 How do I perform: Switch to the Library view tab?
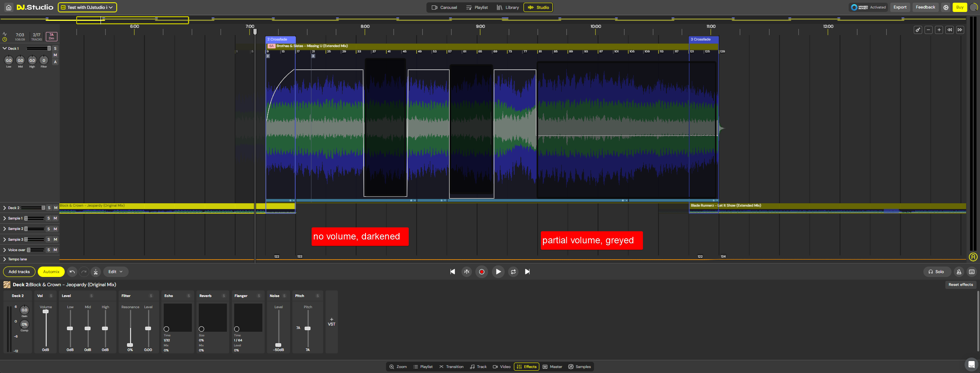(508, 7)
